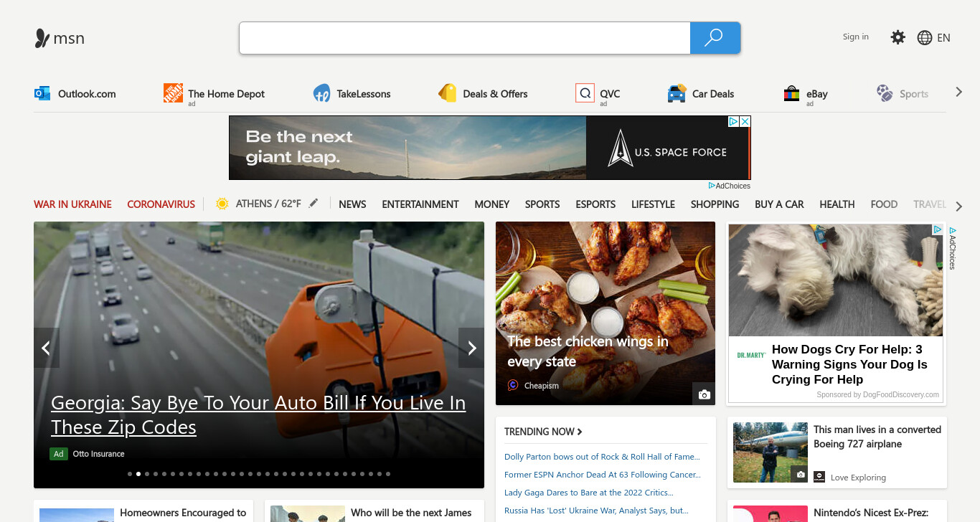Viewport: 980px width, 522px height.
Task: Open WAR IN UKRAINE section
Action: tap(72, 204)
